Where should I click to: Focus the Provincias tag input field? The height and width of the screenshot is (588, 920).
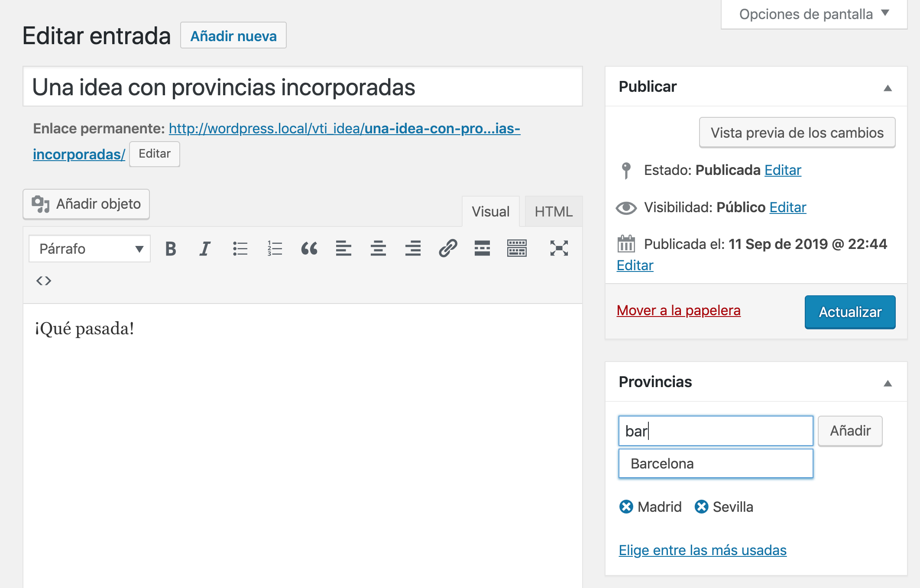coord(716,431)
